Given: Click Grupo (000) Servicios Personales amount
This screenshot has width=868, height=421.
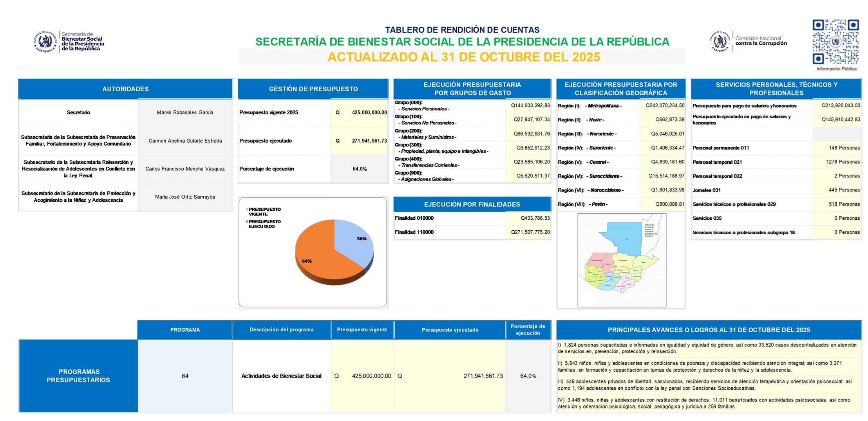Looking at the screenshot, I should (530, 106).
